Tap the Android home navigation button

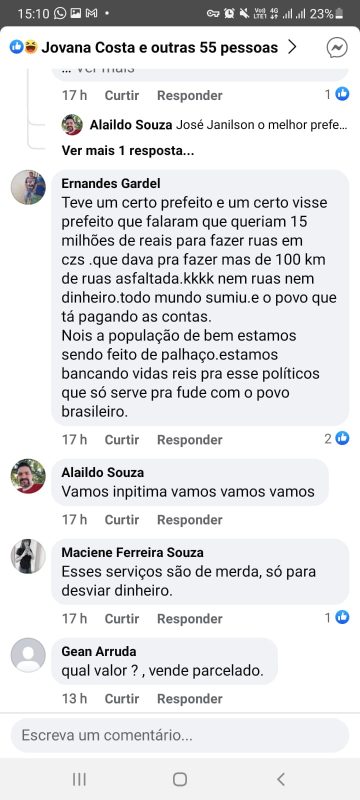179,779
